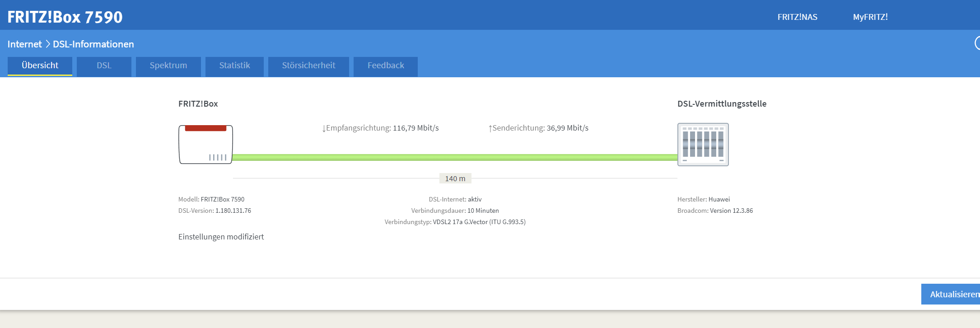Screen dimensions: 980x328
Task: Click Einstellungen modifiziert note
Action: pyautogui.click(x=221, y=237)
